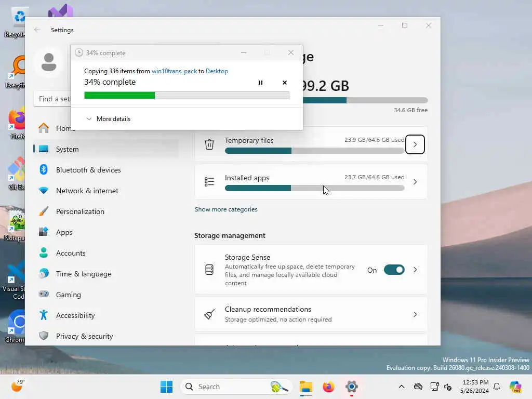Minimize the copy progress dialog
The width and height of the screenshot is (532, 399).
pyautogui.click(x=244, y=52)
